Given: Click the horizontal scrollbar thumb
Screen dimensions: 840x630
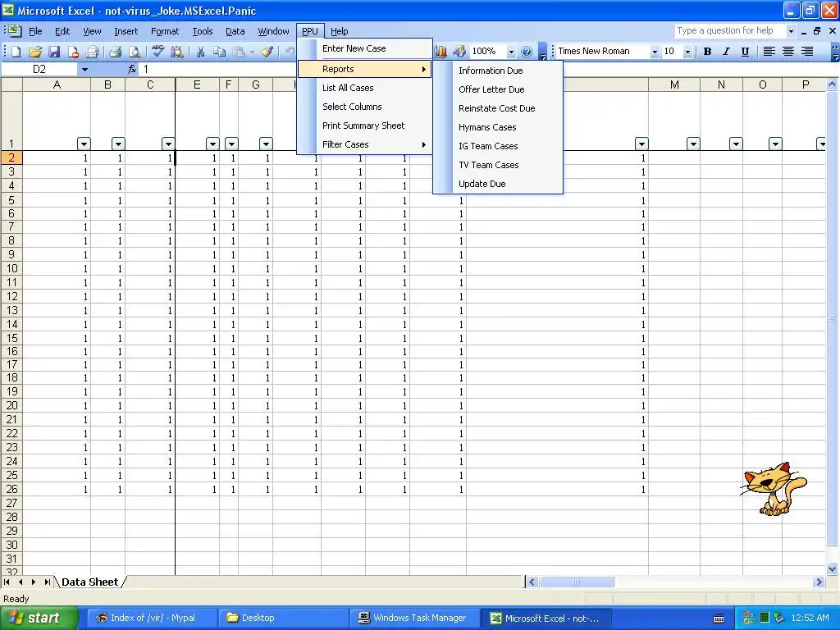Looking at the screenshot, I should coord(577,582).
